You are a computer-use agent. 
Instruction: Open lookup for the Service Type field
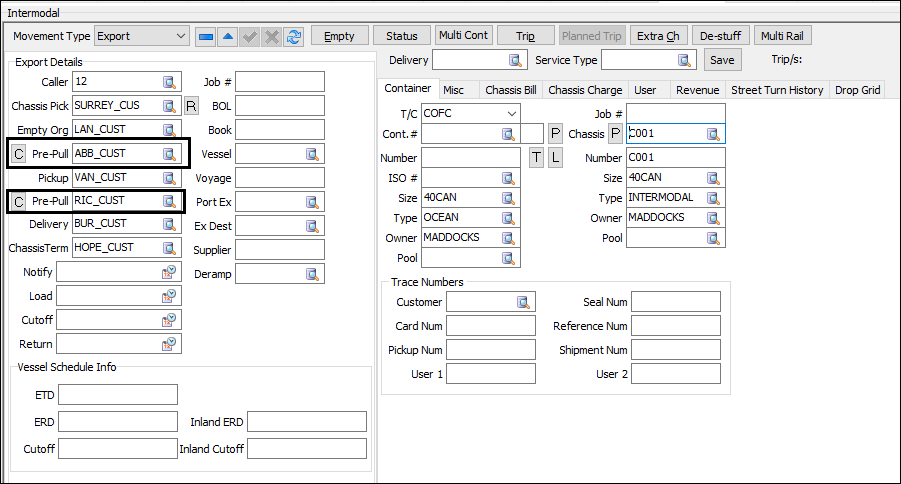686,60
